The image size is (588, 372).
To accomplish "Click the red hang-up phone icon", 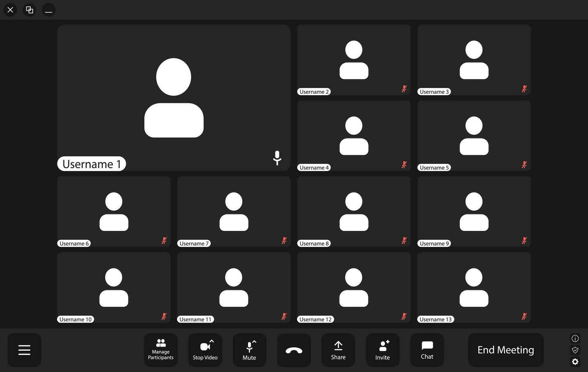I will click(294, 350).
